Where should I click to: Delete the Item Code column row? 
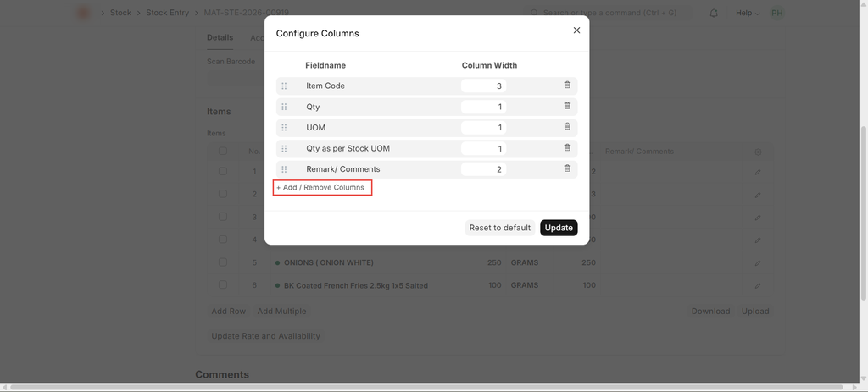pos(567,86)
